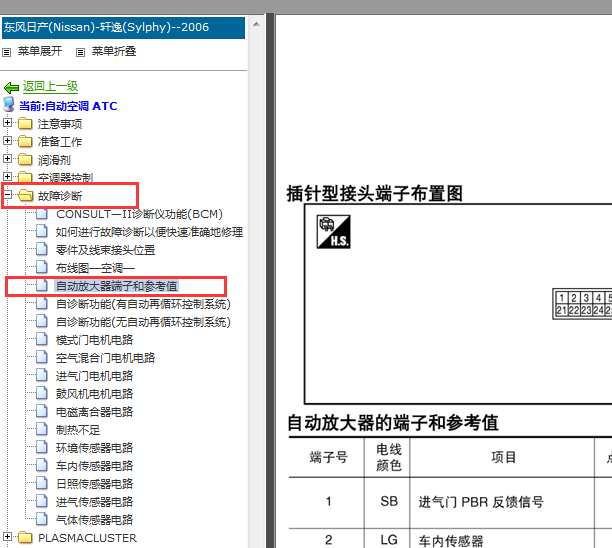Click the 插针型接头端子布置图 heading
This screenshot has height=548, width=612.
(375, 193)
